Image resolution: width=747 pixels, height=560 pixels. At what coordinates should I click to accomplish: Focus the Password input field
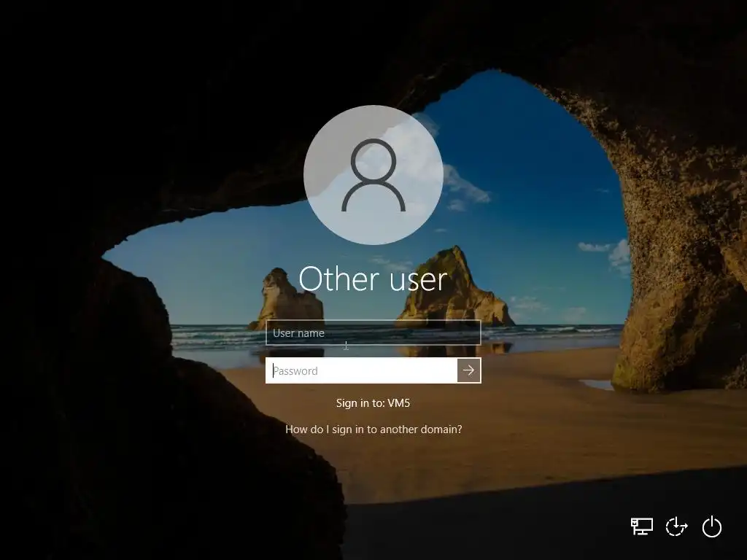pos(361,370)
